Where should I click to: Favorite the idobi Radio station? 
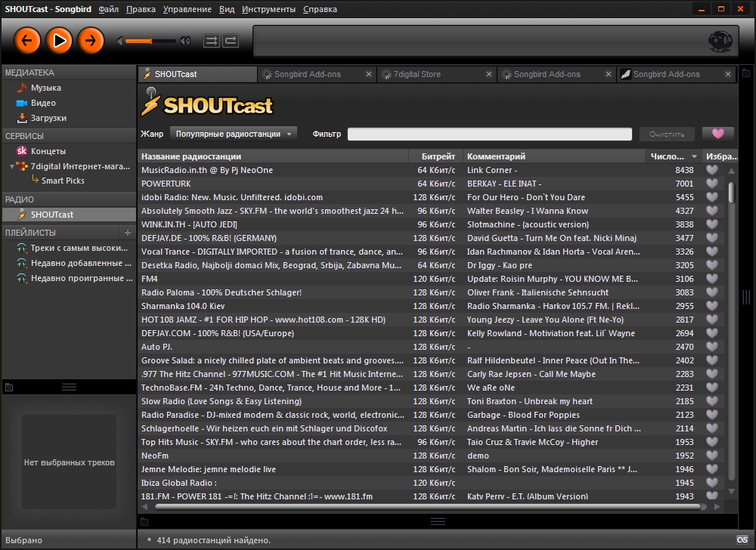(x=711, y=197)
